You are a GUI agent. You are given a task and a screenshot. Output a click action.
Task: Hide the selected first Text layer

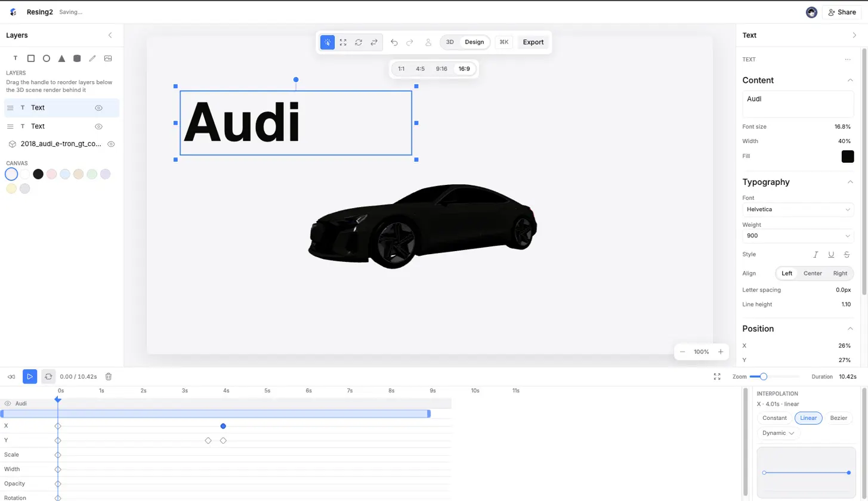click(x=99, y=108)
